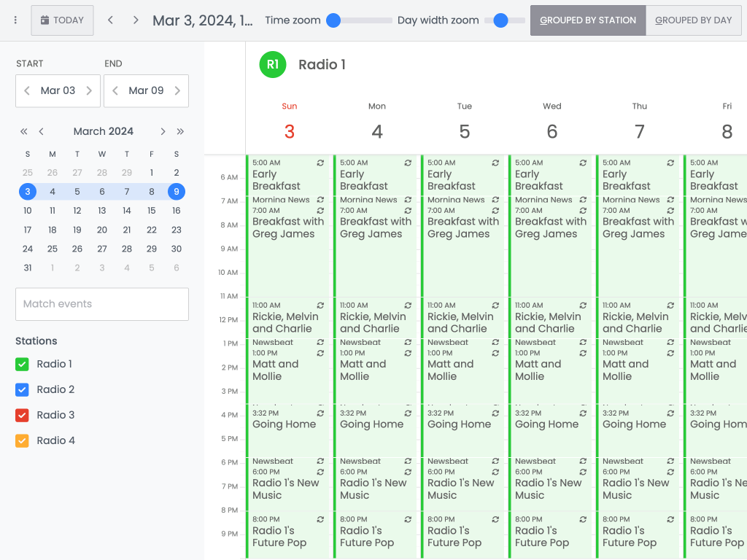Select March 20 in mini calendar

[x=102, y=230]
